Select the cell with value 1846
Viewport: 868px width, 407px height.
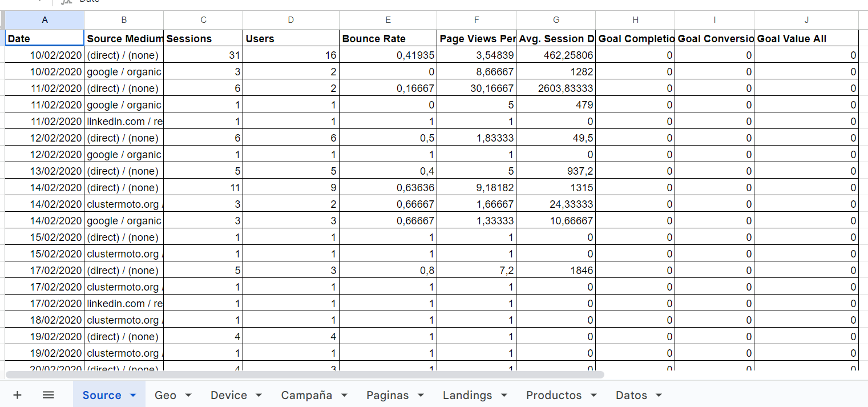pos(556,271)
